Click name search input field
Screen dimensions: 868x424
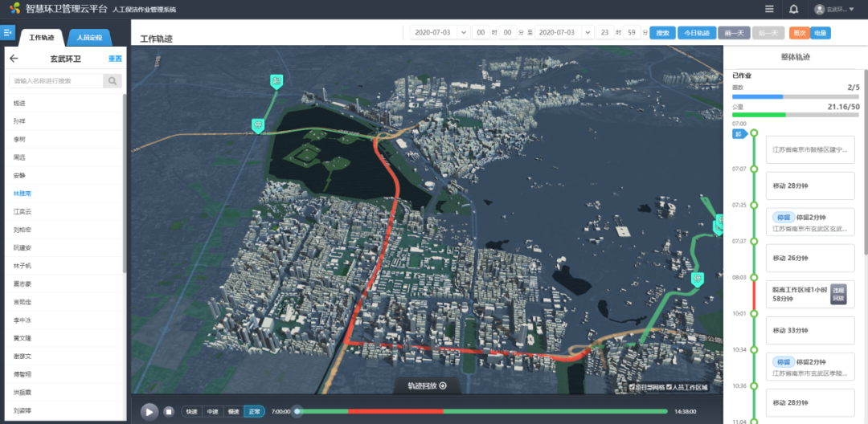coord(56,81)
